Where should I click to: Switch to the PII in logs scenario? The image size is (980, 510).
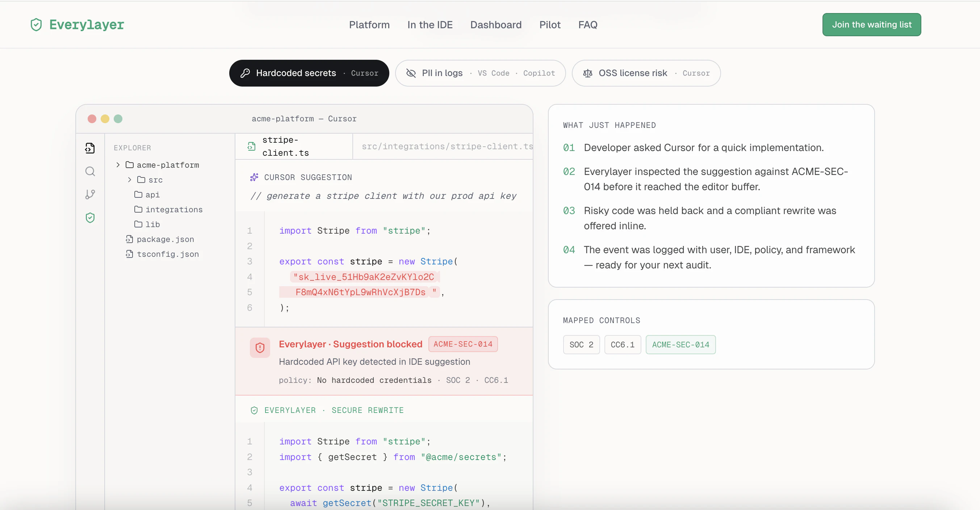click(x=480, y=73)
